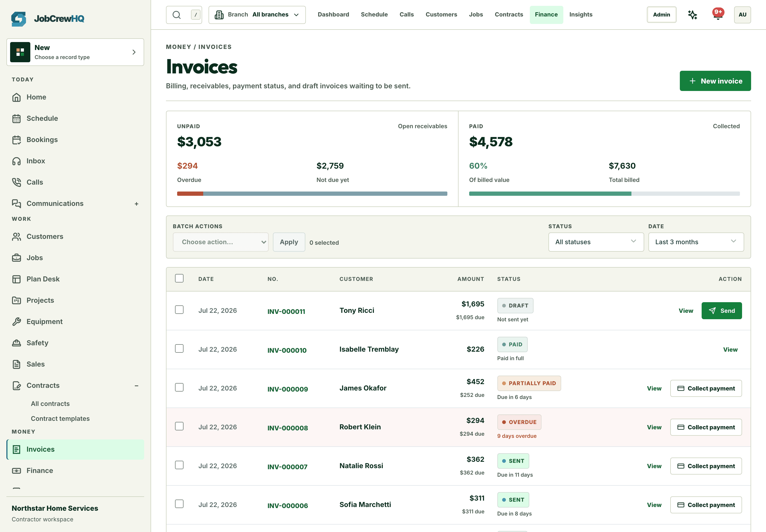Click the paid green progress bar
This screenshot has width=766, height=532.
550,194
